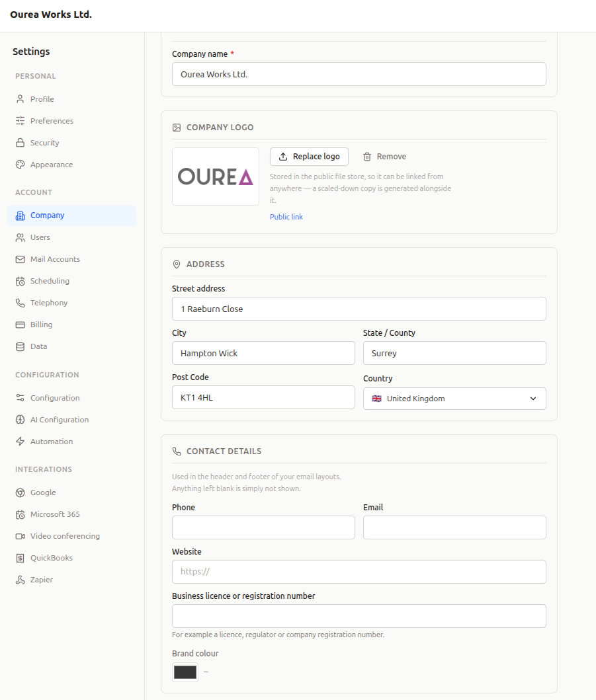Click the Profile person icon
Viewport: 596px width, 700px height.
[20, 99]
